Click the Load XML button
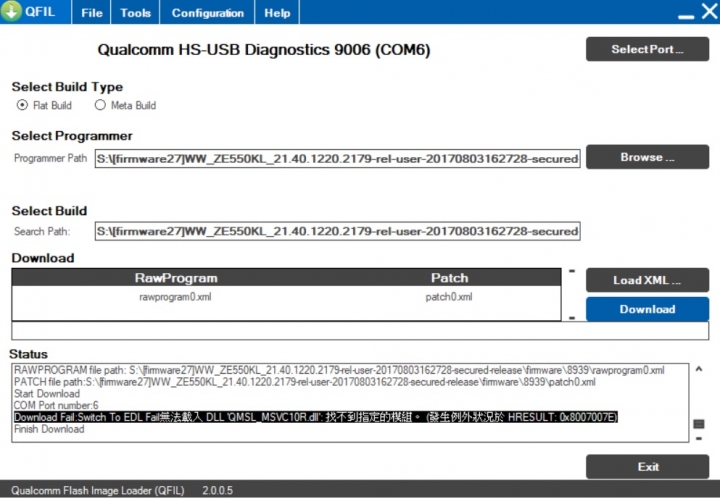The width and height of the screenshot is (720, 499). [x=647, y=280]
